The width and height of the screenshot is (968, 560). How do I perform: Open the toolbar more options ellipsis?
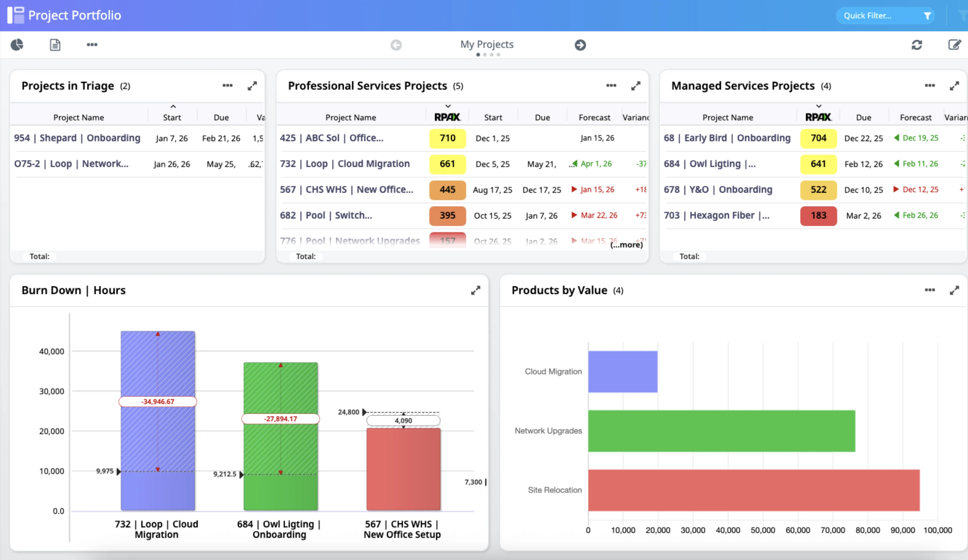click(92, 45)
